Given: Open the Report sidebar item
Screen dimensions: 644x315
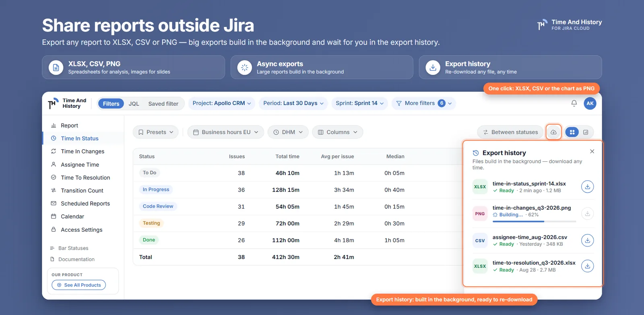Looking at the screenshot, I should coord(69,126).
